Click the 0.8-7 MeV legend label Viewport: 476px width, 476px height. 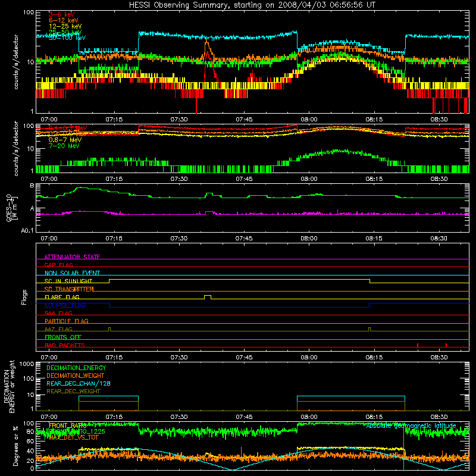[65, 140]
